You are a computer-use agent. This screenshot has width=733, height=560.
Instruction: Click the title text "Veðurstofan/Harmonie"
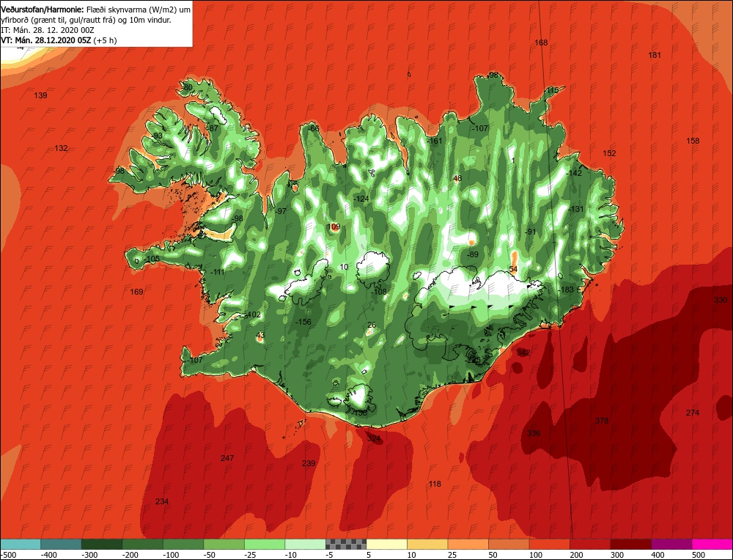pyautogui.click(x=43, y=10)
